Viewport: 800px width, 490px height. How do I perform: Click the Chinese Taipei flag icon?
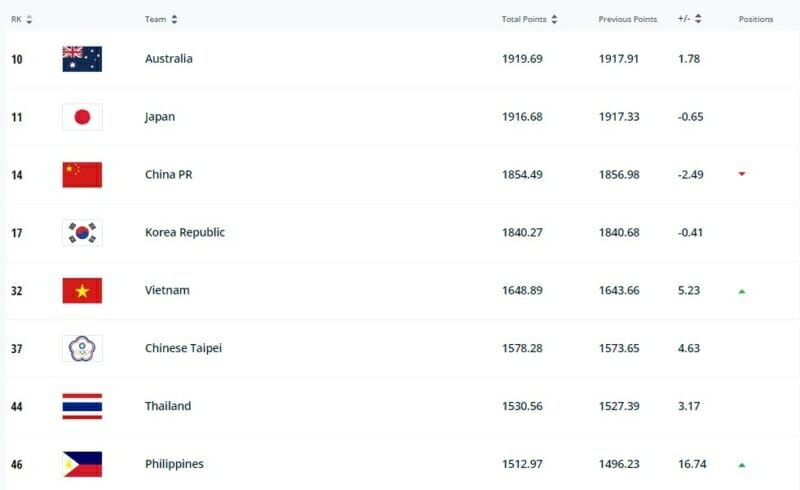[x=82, y=348]
